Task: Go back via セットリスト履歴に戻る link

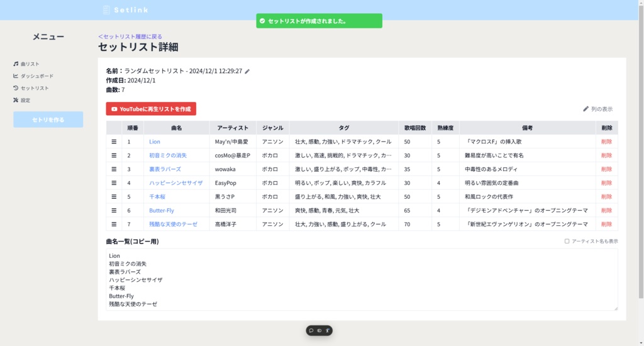Action: [x=130, y=36]
